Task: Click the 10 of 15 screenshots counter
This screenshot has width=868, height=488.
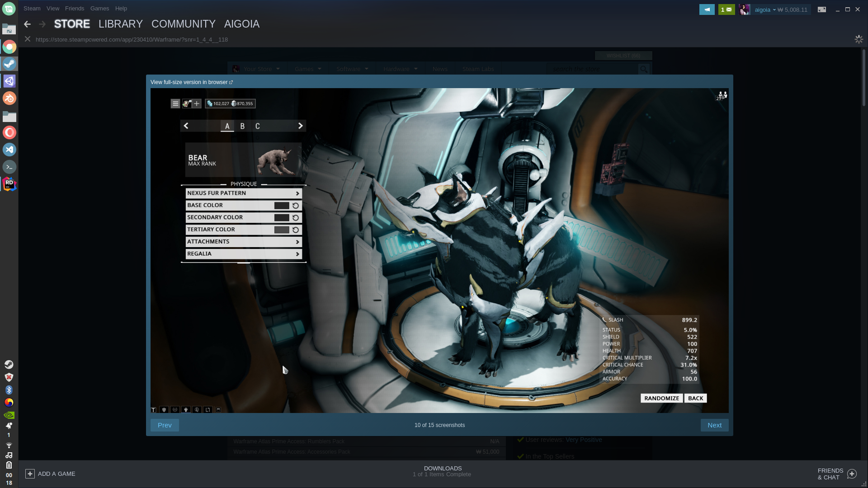Action: pos(439,425)
